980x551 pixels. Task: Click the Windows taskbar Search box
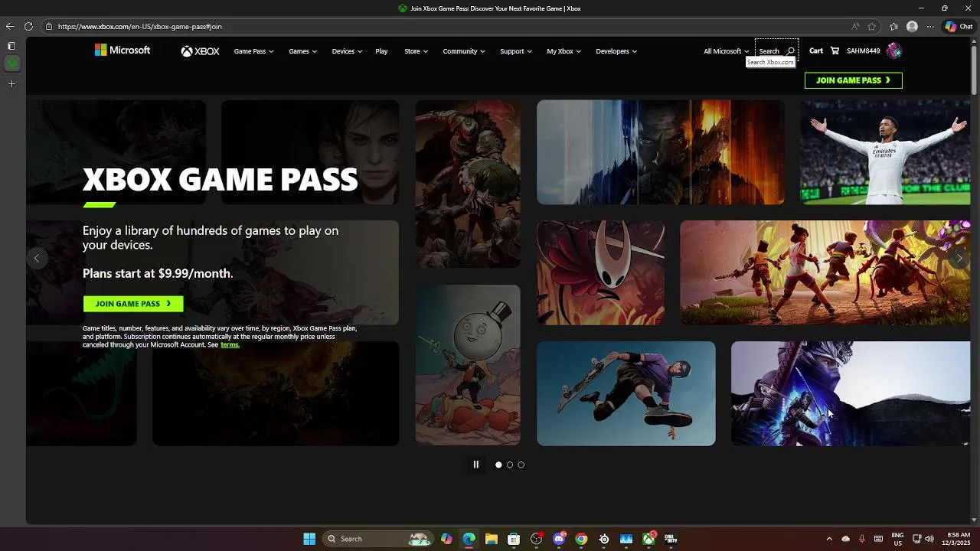[378, 539]
